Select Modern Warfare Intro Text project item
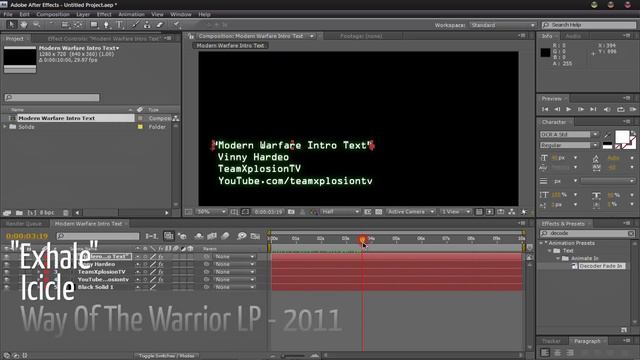Screen dimensions: 640x360 click(56, 118)
